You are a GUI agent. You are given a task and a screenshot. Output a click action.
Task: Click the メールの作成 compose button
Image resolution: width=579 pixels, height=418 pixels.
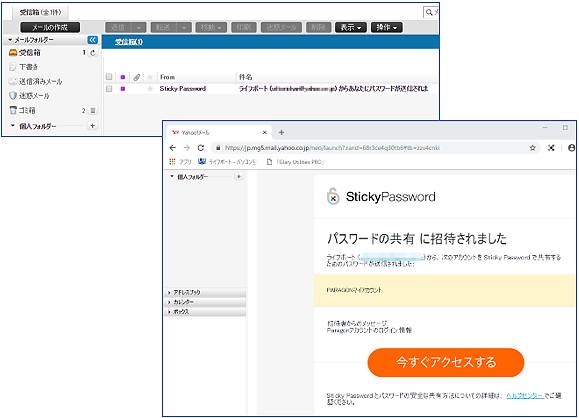pyautogui.click(x=50, y=27)
